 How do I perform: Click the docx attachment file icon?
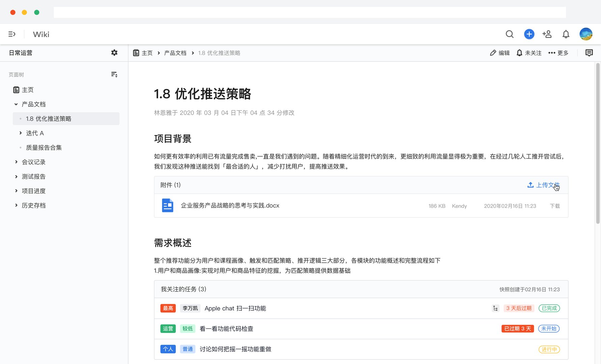pyautogui.click(x=168, y=205)
